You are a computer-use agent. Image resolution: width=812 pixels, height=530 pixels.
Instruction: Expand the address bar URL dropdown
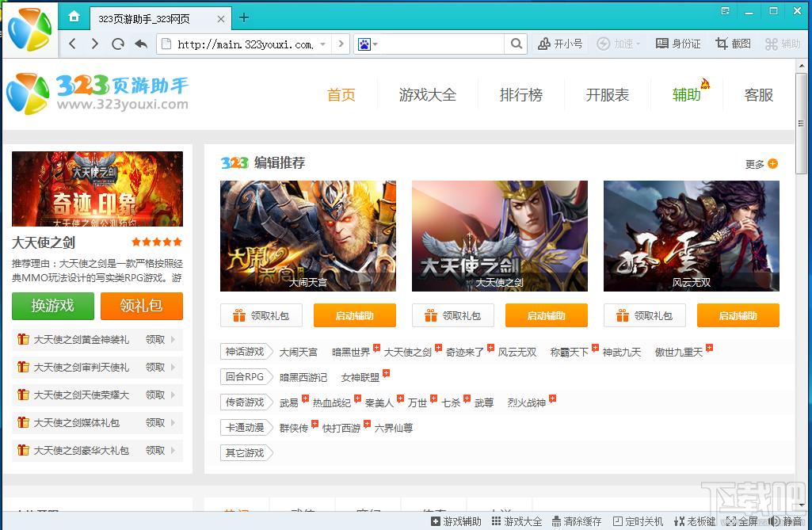pyautogui.click(x=322, y=44)
